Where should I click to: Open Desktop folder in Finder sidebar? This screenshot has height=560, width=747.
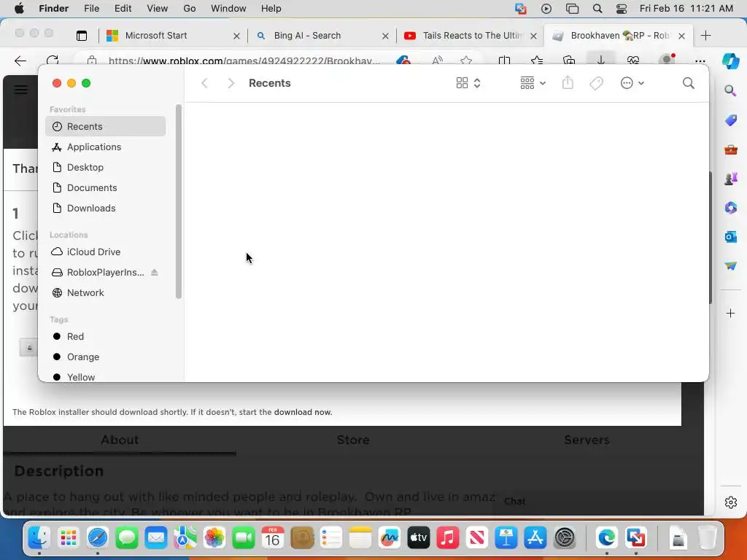point(105,167)
